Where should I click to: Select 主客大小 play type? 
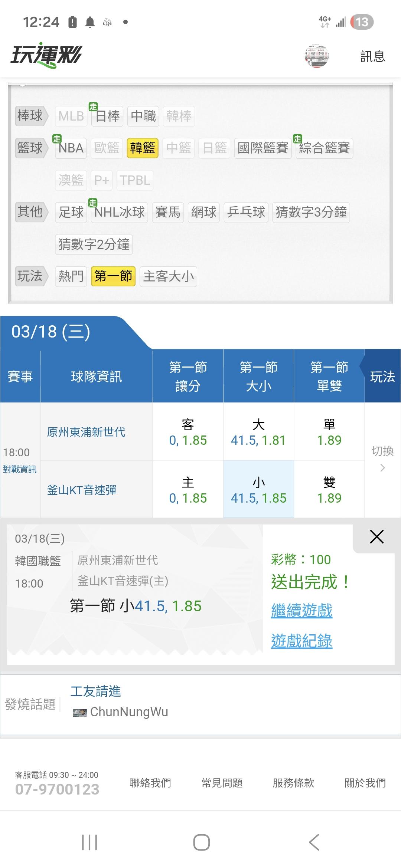168,276
